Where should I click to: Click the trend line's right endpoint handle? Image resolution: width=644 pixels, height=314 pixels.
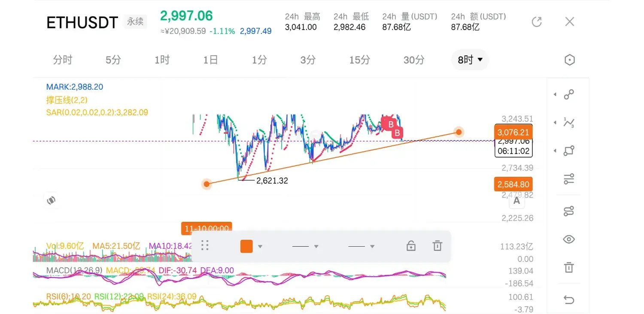pyautogui.click(x=459, y=132)
